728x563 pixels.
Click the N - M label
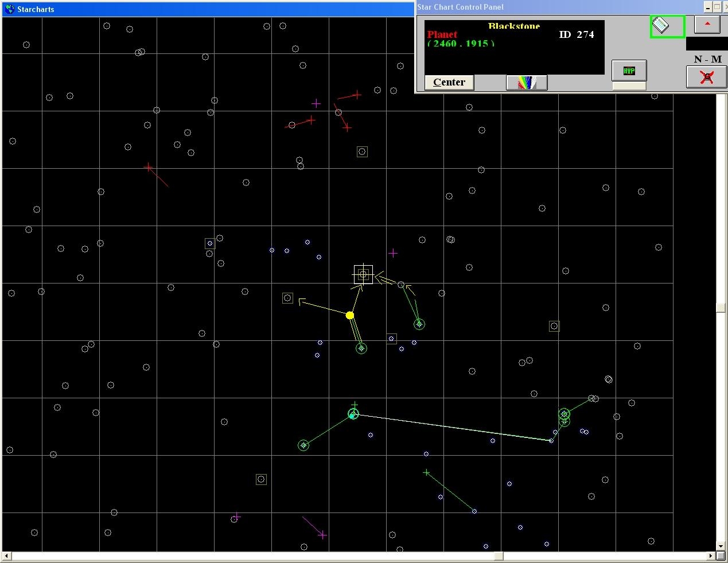[x=707, y=59]
